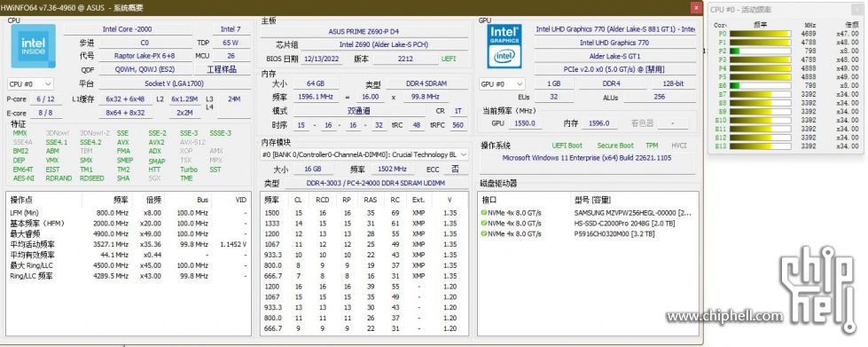
Task: Click the P5 core 4888 MHz value
Action: tap(809, 76)
